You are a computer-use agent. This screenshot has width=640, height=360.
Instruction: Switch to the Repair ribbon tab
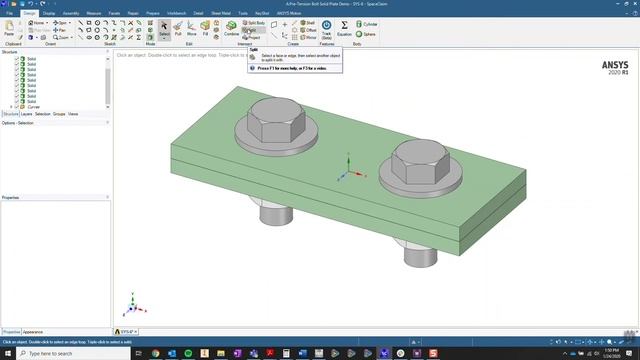133,13
